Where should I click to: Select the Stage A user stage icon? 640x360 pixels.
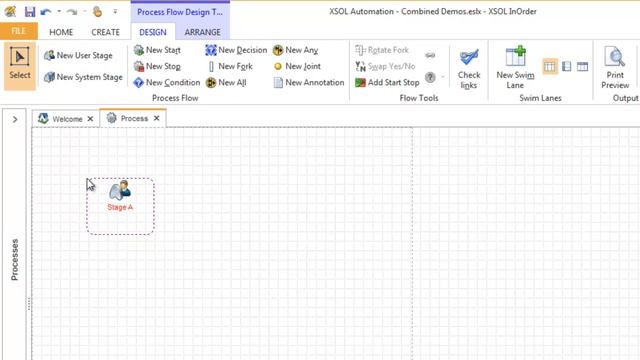(x=120, y=190)
